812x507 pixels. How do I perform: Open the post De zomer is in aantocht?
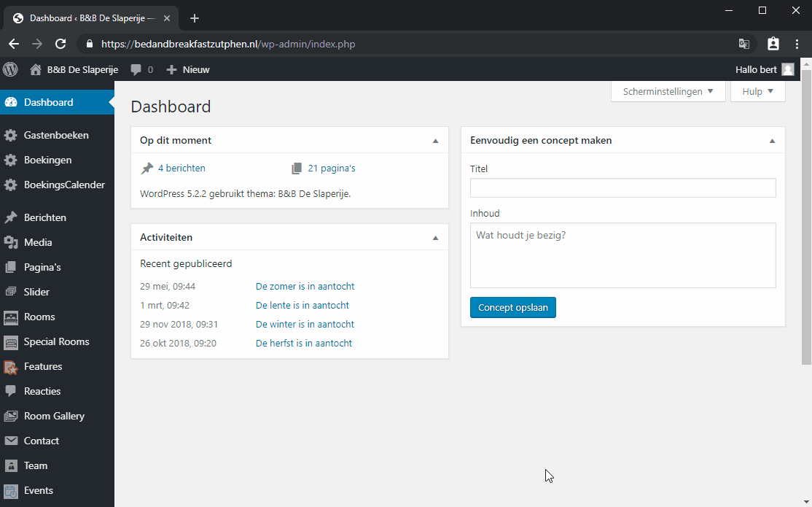(305, 286)
